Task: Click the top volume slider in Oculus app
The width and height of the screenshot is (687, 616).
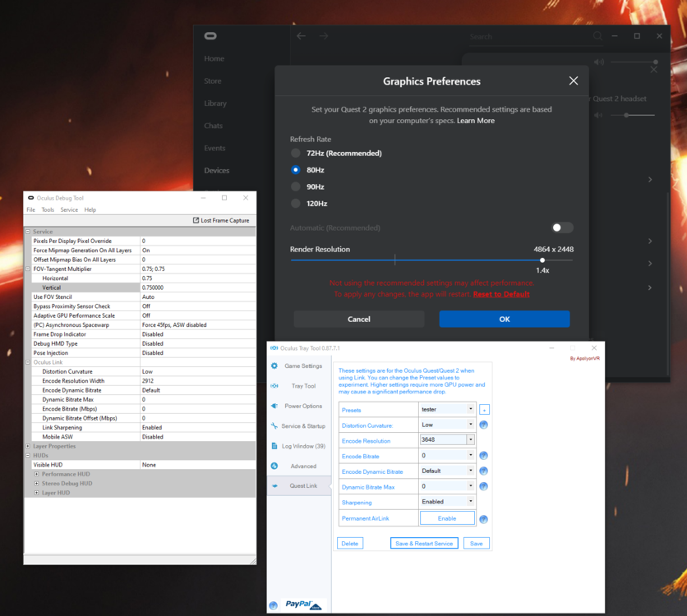Action: 634,62
